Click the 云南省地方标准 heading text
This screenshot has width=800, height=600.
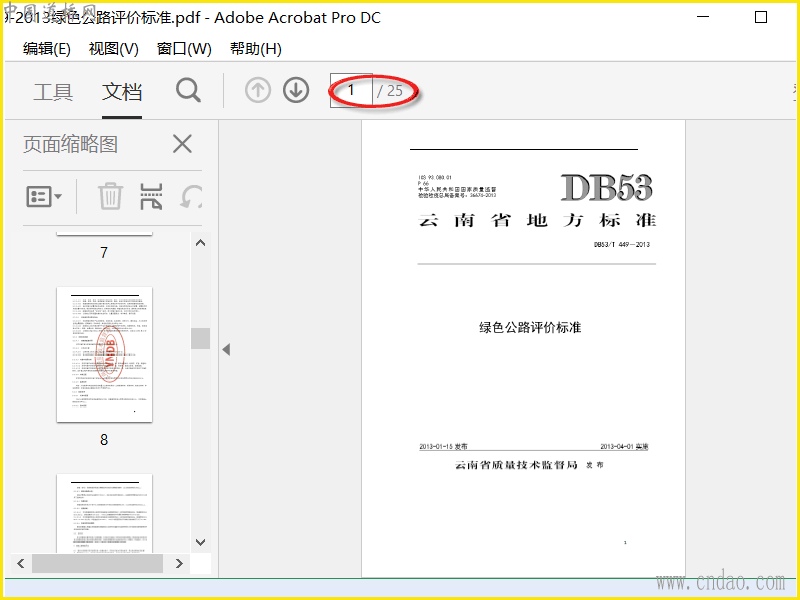(x=537, y=220)
